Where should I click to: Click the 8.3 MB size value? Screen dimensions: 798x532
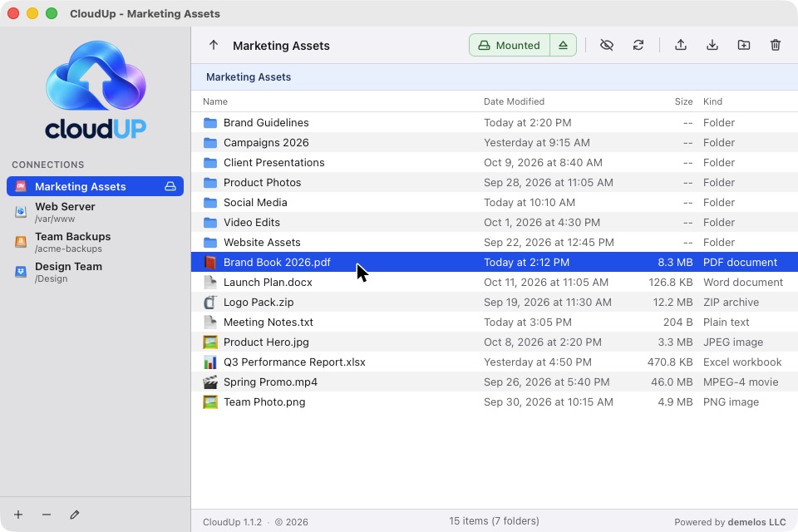tap(675, 262)
